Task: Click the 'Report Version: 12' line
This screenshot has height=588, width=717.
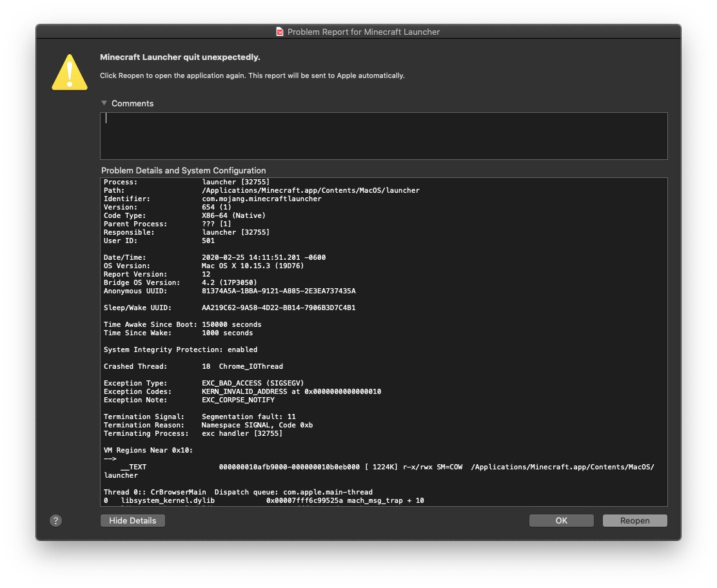Action: click(x=157, y=275)
